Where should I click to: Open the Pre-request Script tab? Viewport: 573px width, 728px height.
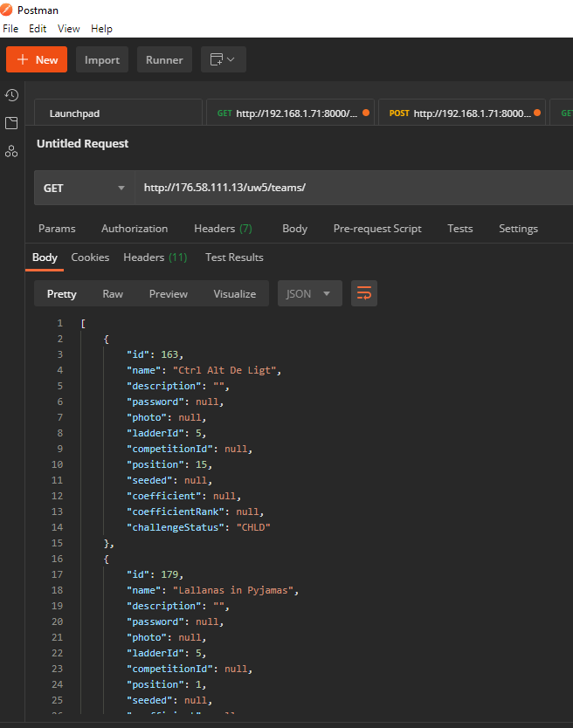click(377, 229)
